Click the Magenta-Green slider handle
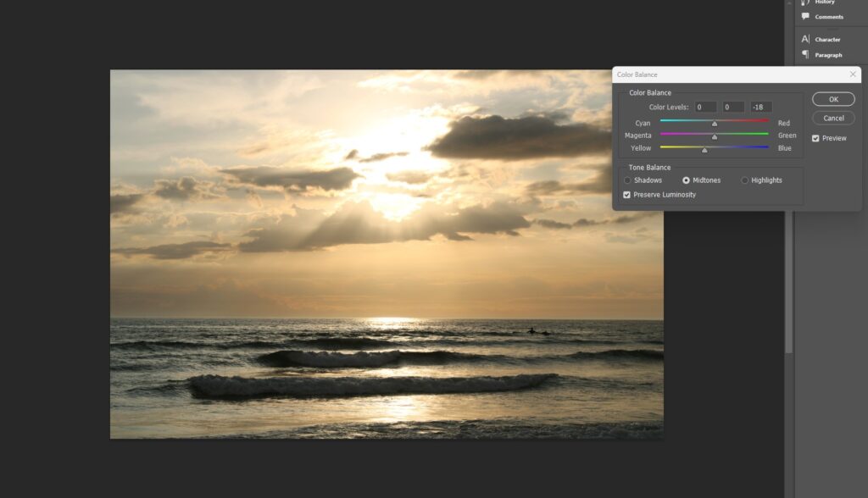This screenshot has height=498, width=868. point(714,136)
